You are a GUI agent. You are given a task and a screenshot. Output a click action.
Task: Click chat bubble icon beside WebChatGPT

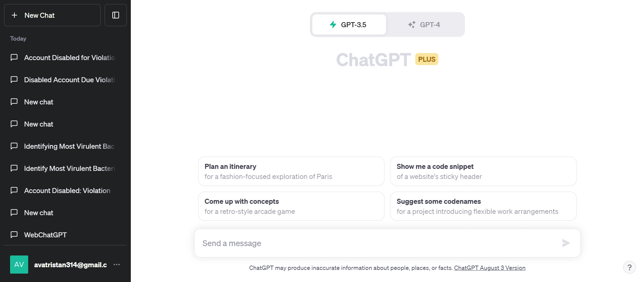[x=14, y=235]
